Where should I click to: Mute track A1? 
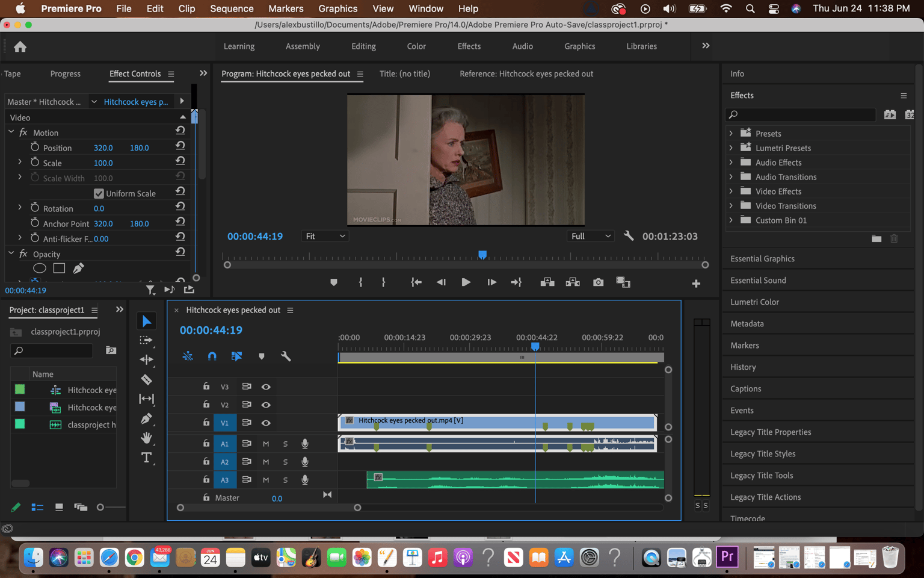(266, 444)
